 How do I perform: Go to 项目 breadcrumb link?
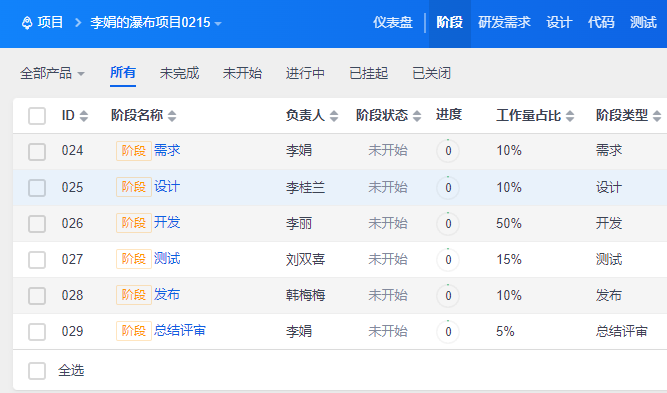50,23
